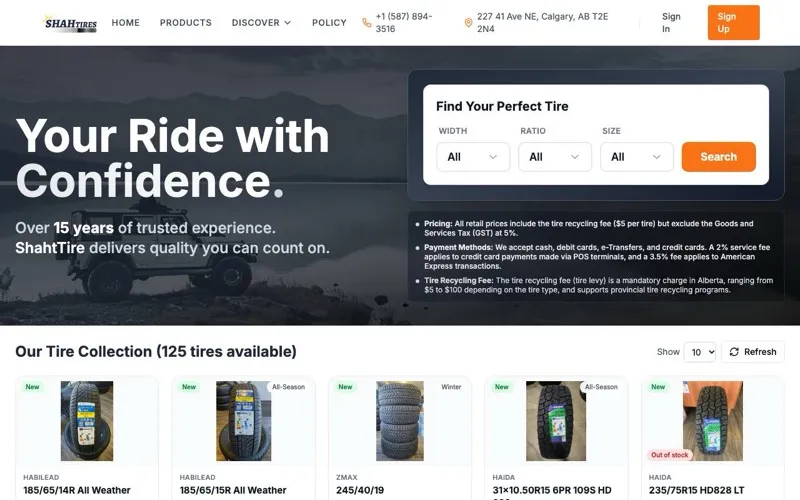Expand the Discover menu
The image size is (800, 500).
261,23
